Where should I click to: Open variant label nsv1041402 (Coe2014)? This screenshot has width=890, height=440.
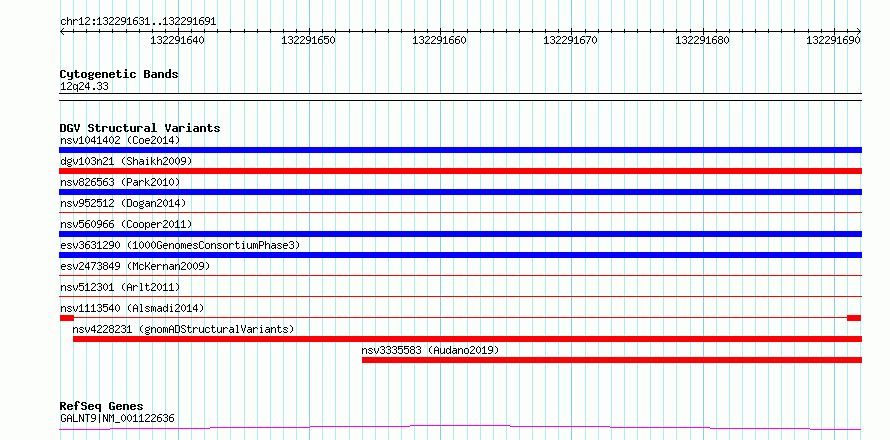120,140
